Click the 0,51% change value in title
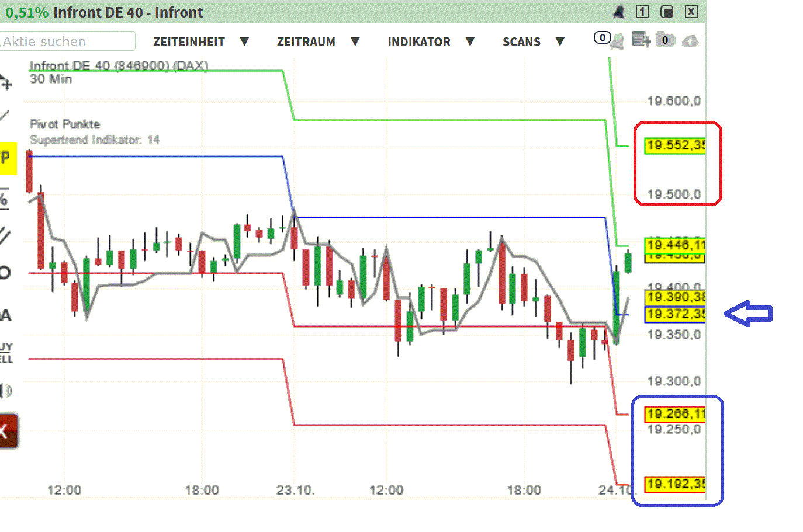Image resolution: width=803 pixels, height=532 pixels. [x=27, y=12]
